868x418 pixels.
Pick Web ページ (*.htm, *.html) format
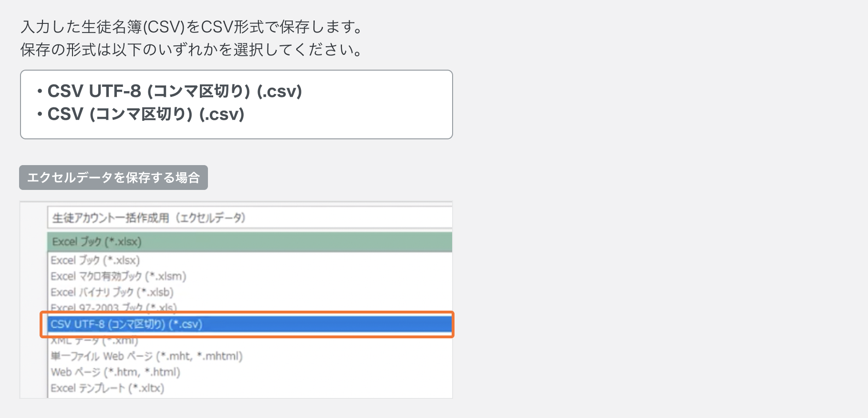[x=115, y=372]
